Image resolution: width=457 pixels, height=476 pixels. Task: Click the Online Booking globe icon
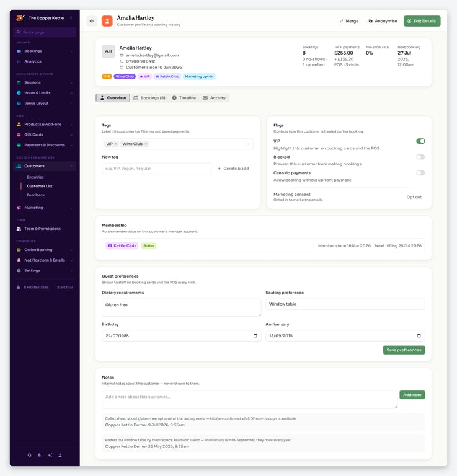(19, 250)
